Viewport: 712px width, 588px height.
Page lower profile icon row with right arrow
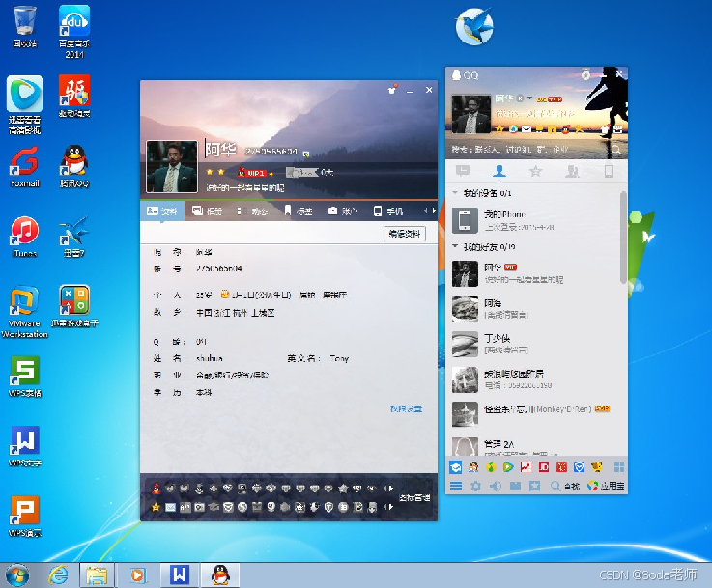coord(391,507)
